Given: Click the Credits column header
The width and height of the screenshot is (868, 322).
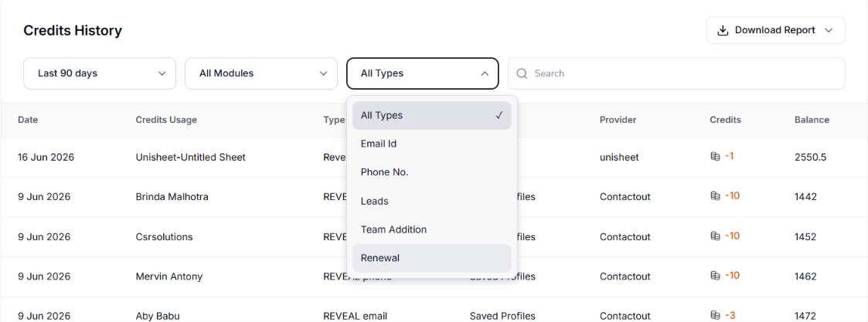Looking at the screenshot, I should click(x=725, y=120).
